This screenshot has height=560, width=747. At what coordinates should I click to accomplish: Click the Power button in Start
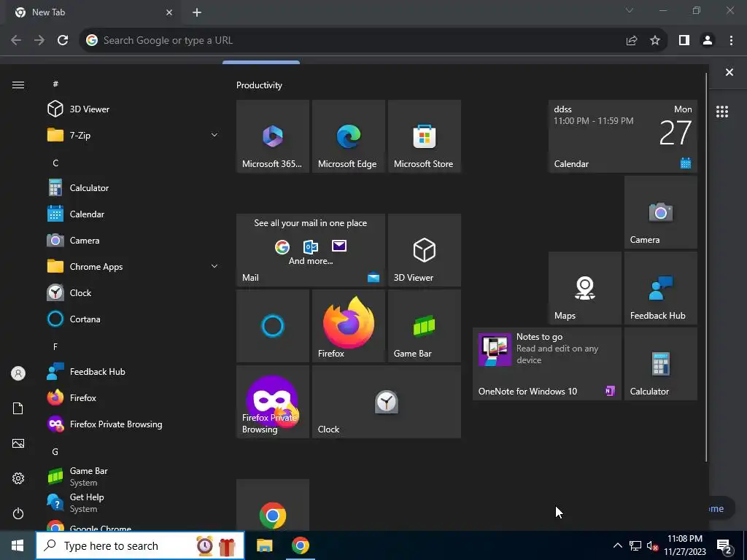click(x=18, y=513)
